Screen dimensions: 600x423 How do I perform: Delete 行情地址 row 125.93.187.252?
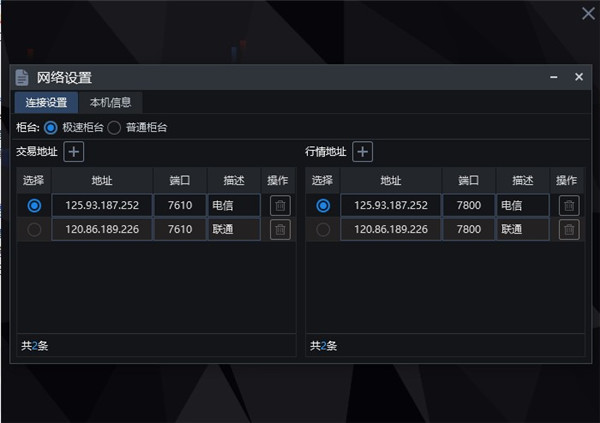point(569,206)
